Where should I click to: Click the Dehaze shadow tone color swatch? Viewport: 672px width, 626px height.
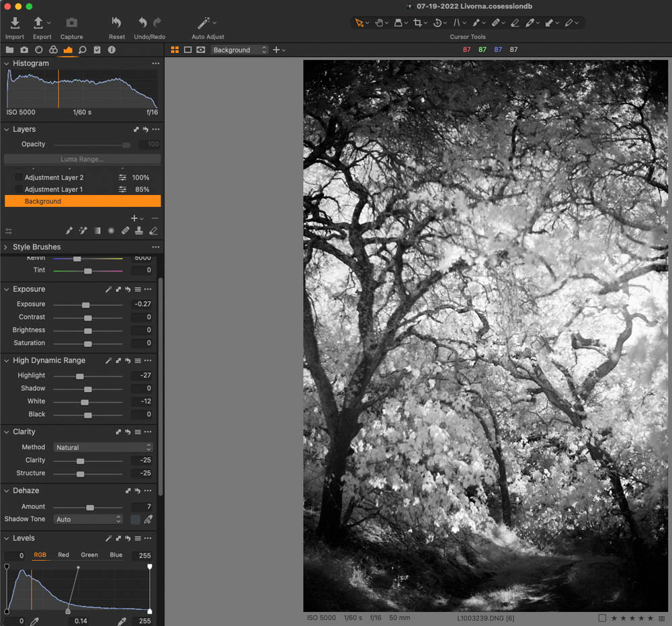(135, 520)
